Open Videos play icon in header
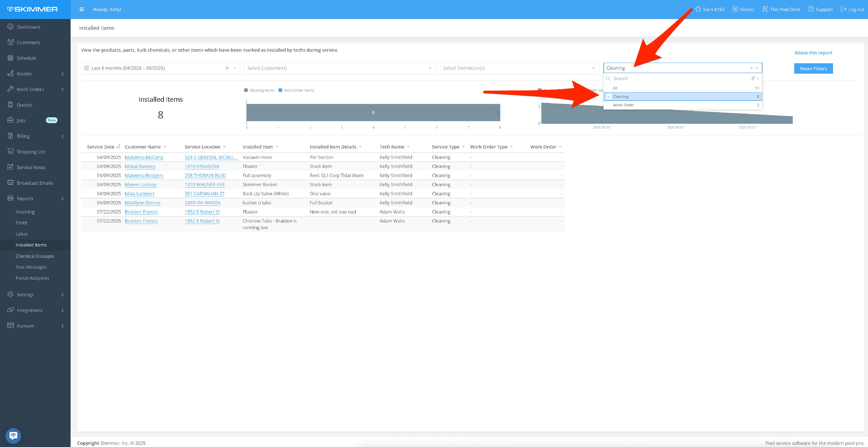 tap(735, 9)
